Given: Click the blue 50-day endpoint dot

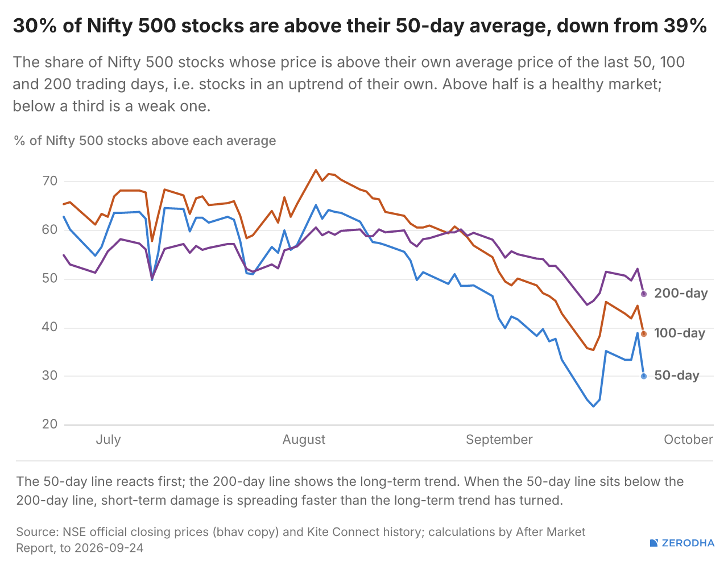Looking at the screenshot, I should [644, 376].
